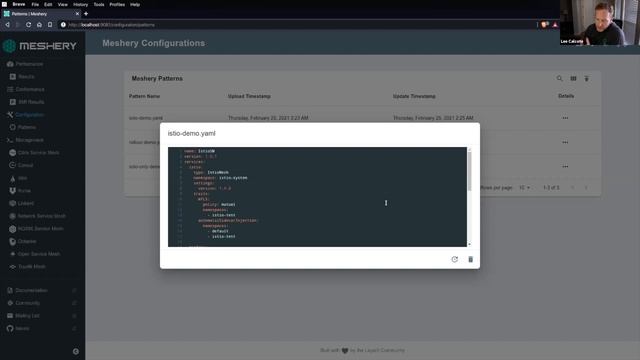Open the Mailing List link in sidebar

click(x=27, y=316)
